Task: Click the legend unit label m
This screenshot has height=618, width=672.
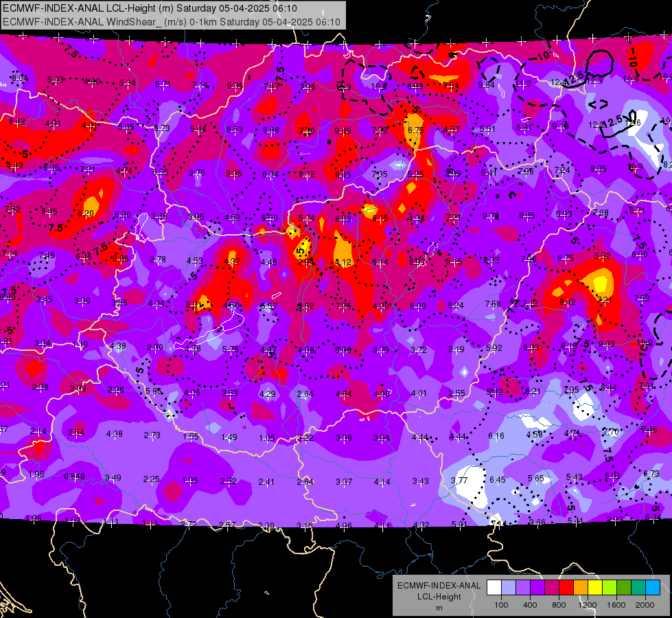Action: (439, 608)
